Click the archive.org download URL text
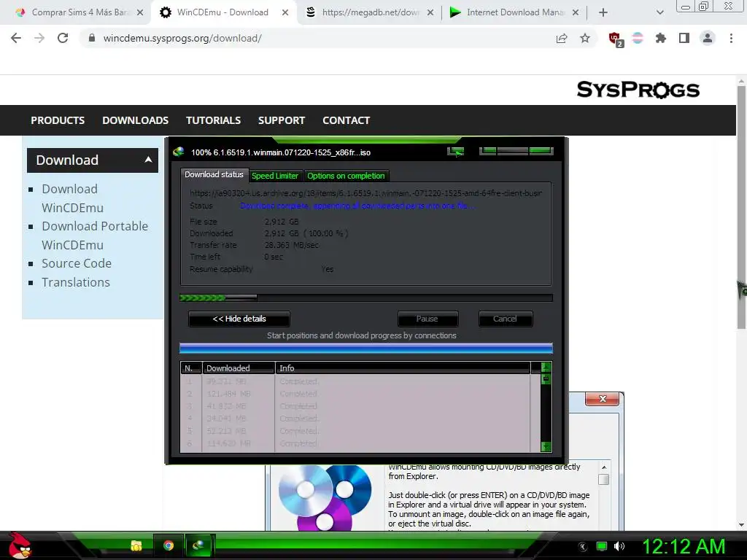 (365, 193)
